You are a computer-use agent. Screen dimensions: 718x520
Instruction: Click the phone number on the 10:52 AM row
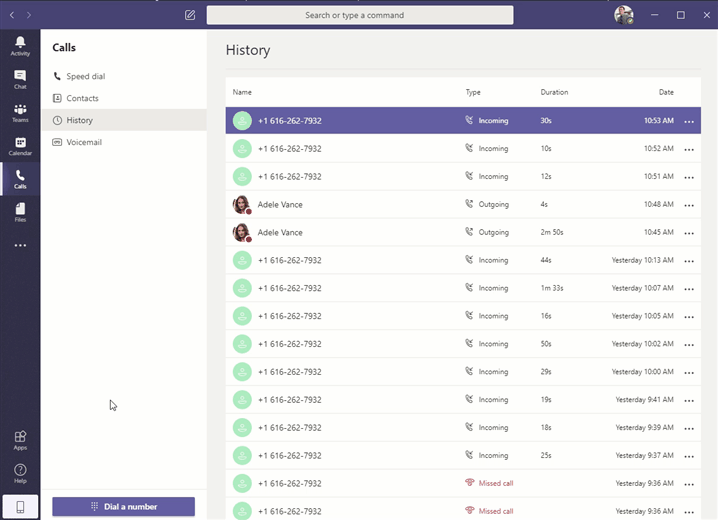tap(289, 149)
